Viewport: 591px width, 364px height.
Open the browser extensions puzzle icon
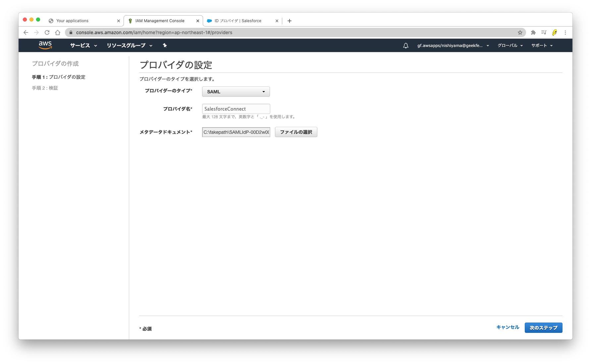tap(533, 32)
